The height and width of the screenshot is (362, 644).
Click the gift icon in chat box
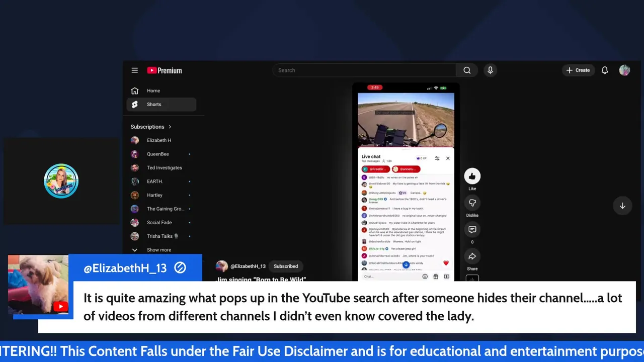pyautogui.click(x=436, y=277)
